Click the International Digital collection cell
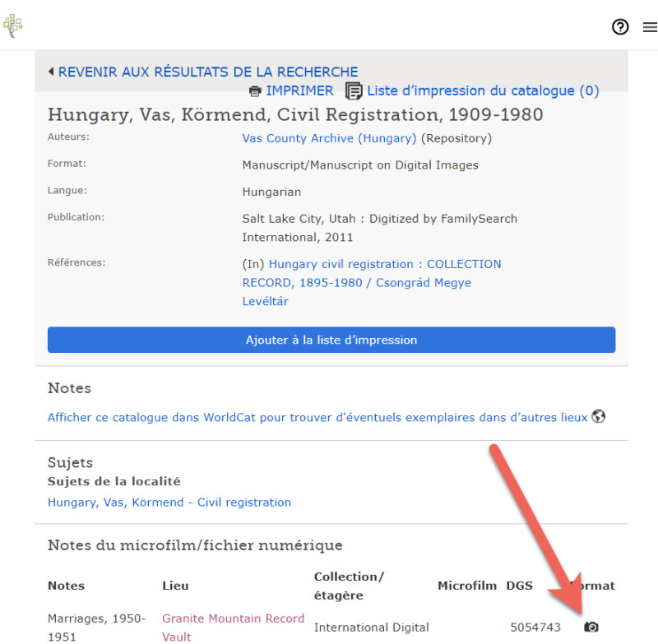The width and height of the screenshot is (658, 644). point(372,628)
